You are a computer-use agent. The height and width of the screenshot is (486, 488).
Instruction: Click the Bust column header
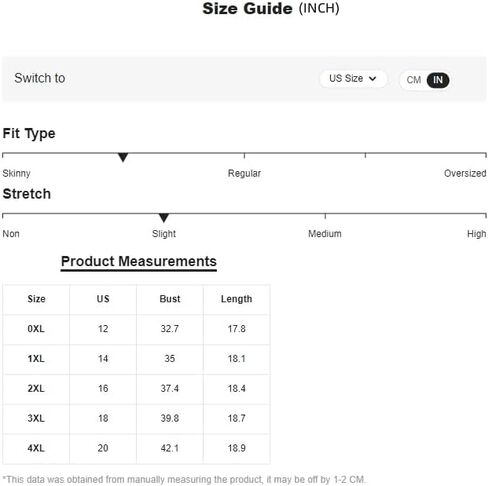[170, 299]
